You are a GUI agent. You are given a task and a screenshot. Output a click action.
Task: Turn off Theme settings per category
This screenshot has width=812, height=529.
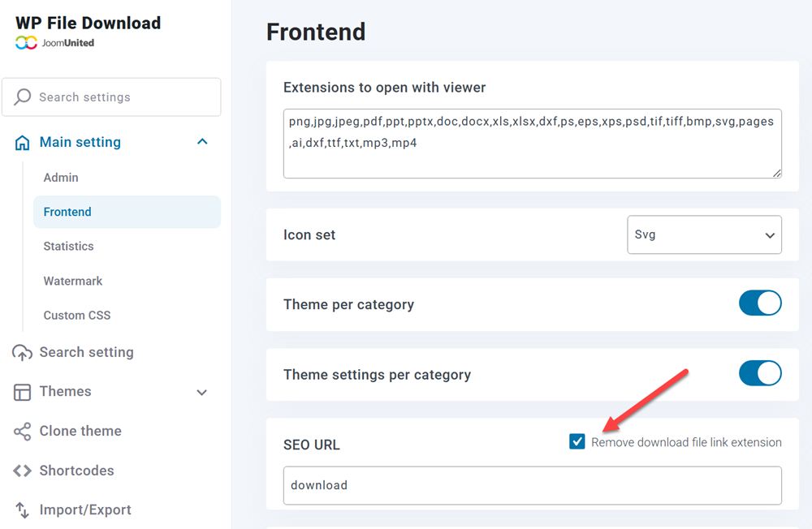(x=760, y=373)
